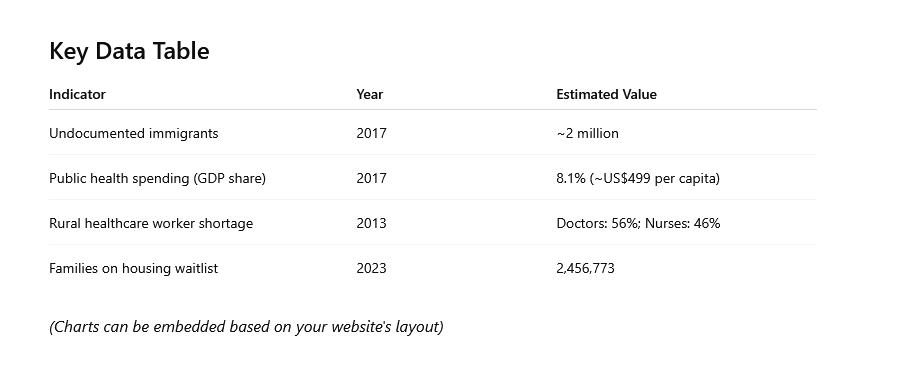Select the 2017 year in Undocumented immigrants row
This screenshot has height=378, width=914.
point(371,134)
